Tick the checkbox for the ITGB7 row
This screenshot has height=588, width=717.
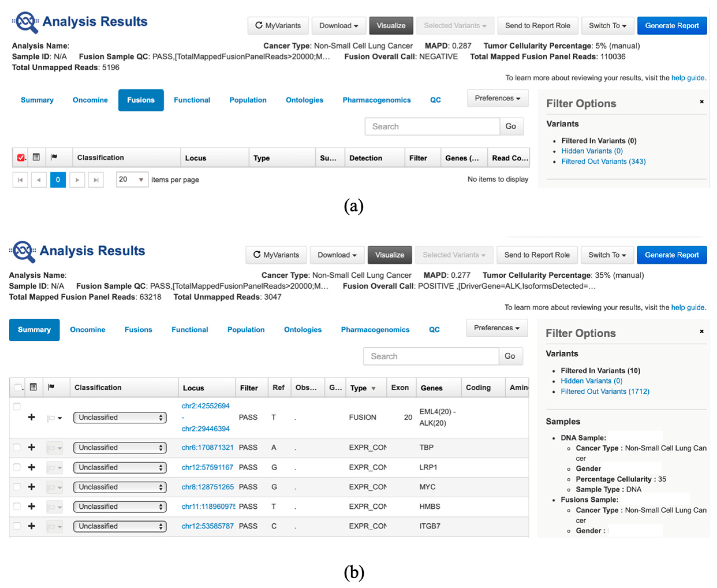click(x=17, y=526)
